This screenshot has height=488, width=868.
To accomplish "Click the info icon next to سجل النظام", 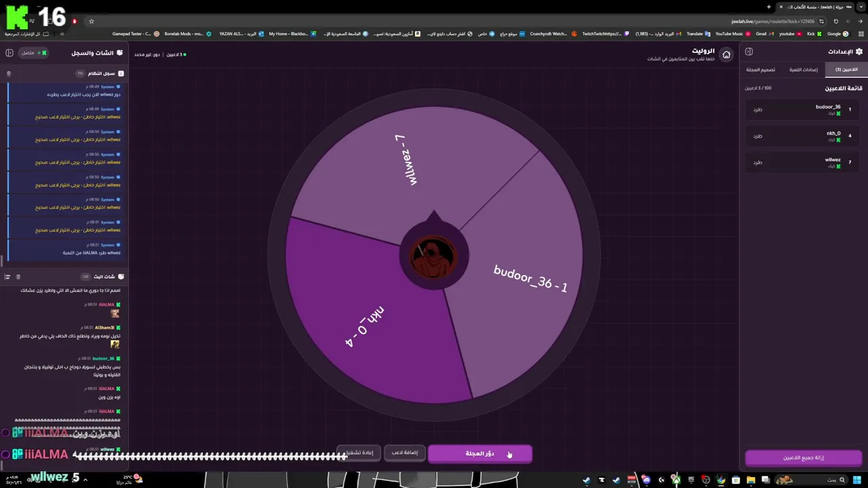I will click(121, 73).
